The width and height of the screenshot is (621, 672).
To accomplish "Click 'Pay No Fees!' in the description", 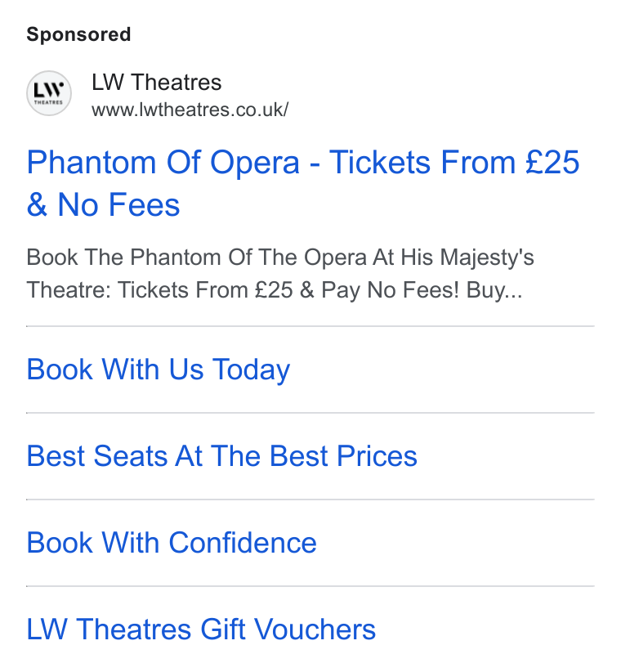I will coord(390,290).
